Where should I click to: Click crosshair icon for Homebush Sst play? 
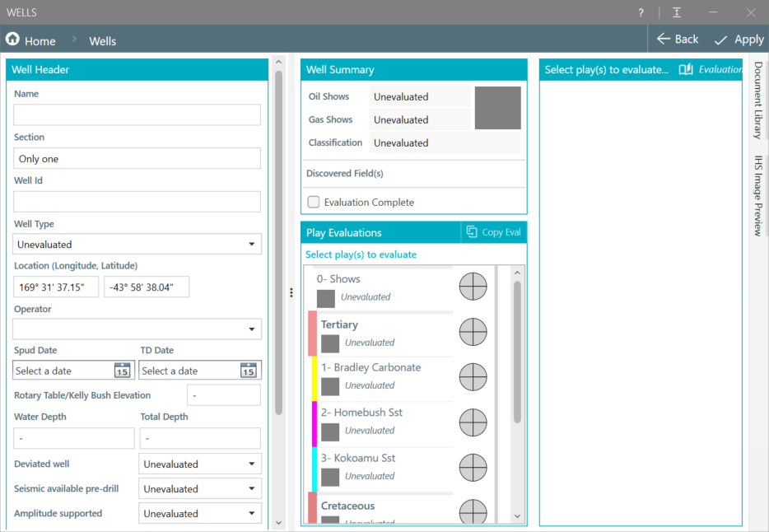coord(473,422)
